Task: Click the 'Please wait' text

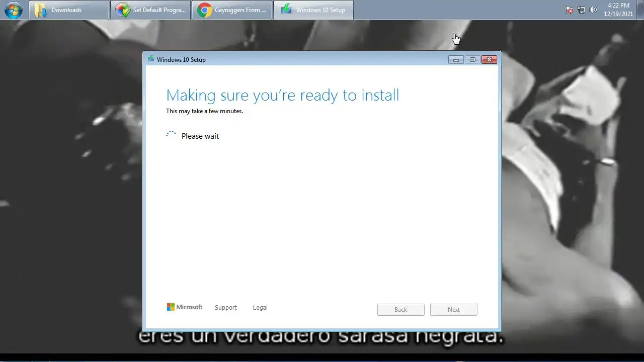Action: click(200, 136)
